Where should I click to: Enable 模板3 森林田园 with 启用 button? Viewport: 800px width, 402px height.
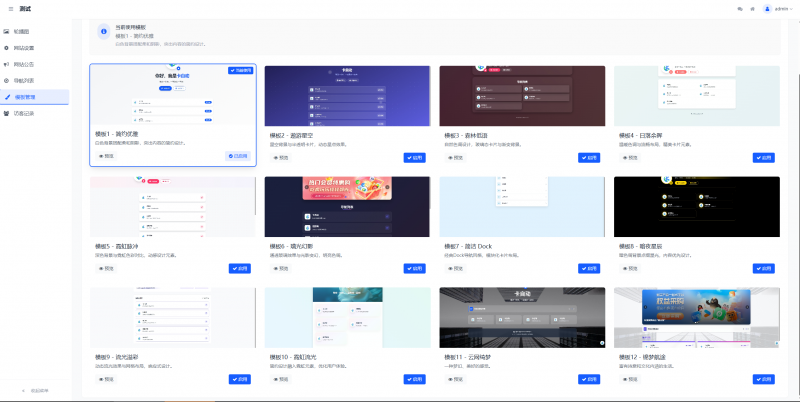[592, 157]
